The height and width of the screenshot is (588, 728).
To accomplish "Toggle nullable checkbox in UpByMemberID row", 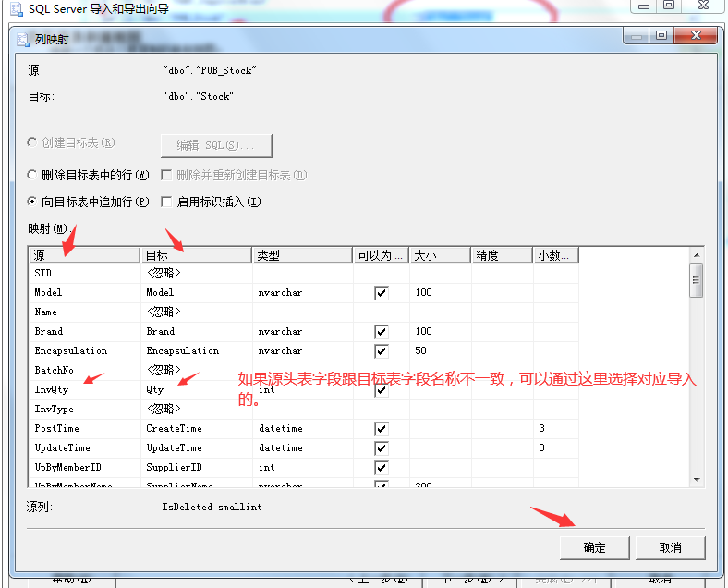I will click(382, 468).
